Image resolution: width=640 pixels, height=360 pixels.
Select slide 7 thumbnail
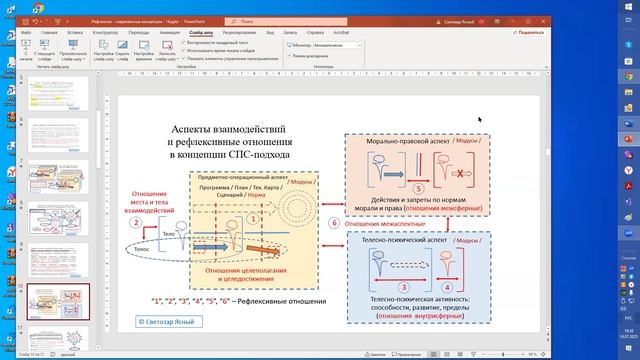tap(58, 177)
